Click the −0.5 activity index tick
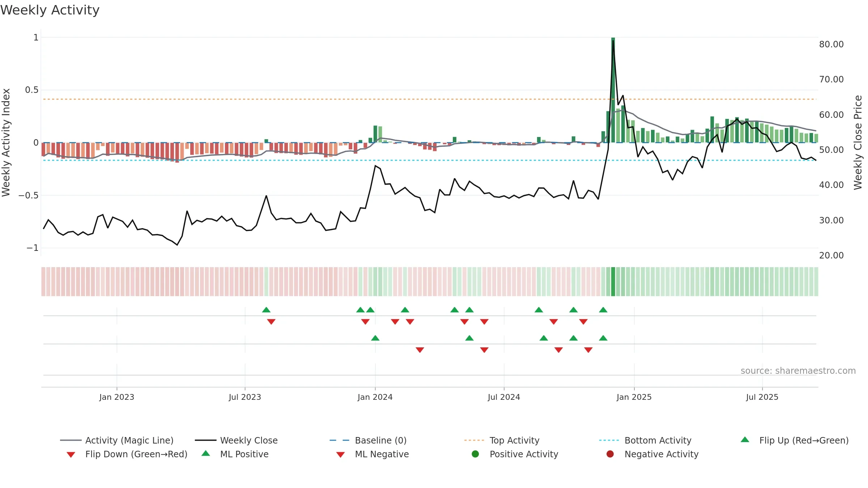The height and width of the screenshot is (488, 868). pyautogui.click(x=29, y=195)
